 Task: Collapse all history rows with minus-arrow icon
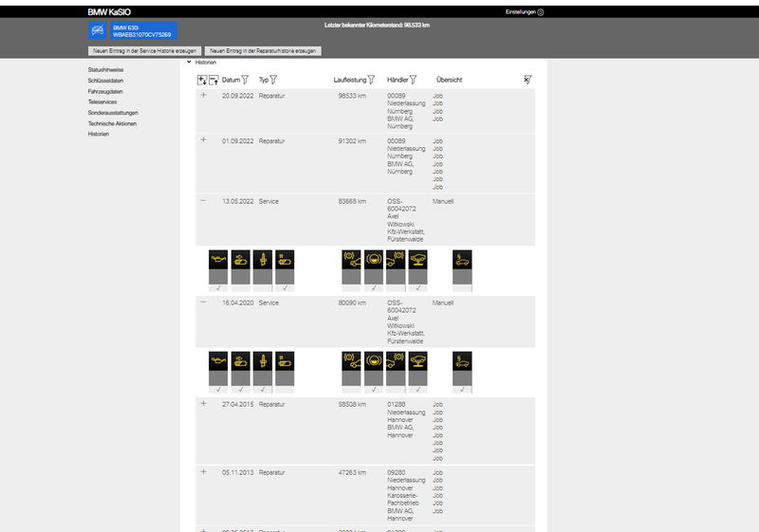tap(213, 80)
